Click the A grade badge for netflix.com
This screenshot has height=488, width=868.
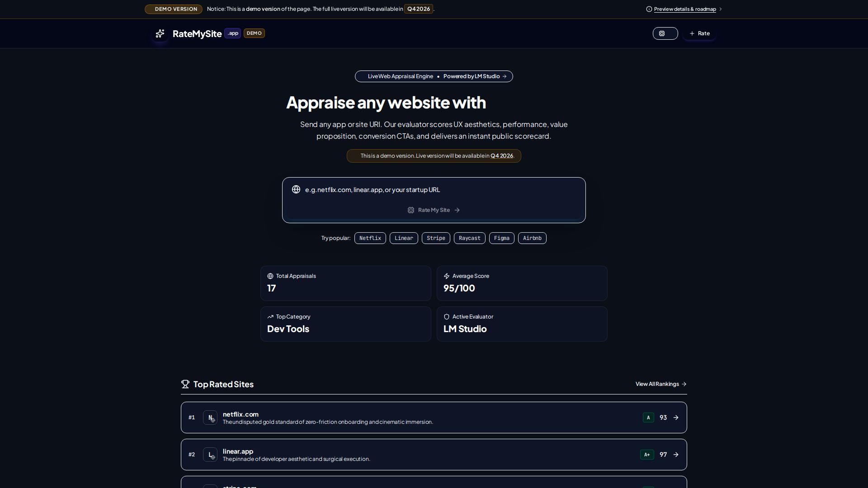pyautogui.click(x=648, y=418)
